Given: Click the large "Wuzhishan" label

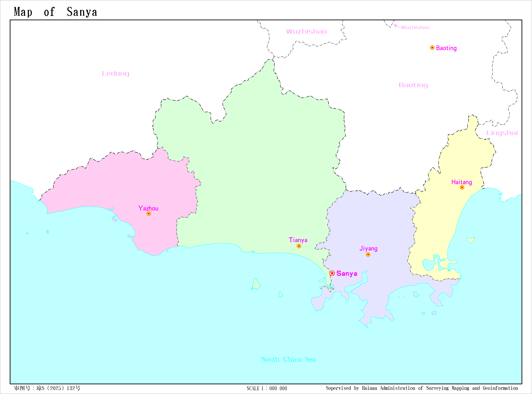Looking at the screenshot, I should [306, 31].
